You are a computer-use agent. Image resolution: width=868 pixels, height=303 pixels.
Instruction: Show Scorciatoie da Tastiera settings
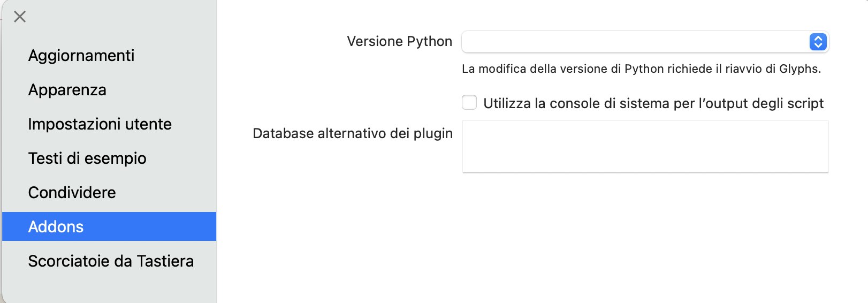[x=111, y=261]
